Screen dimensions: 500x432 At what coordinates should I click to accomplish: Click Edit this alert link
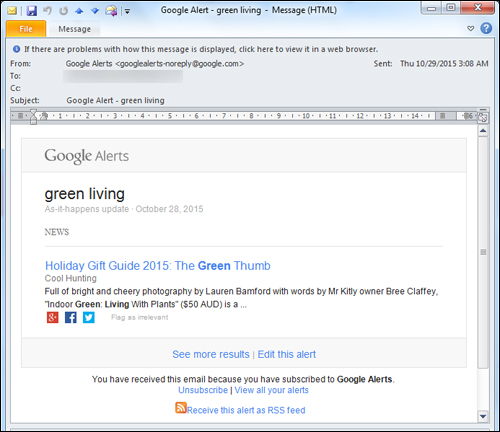click(287, 354)
